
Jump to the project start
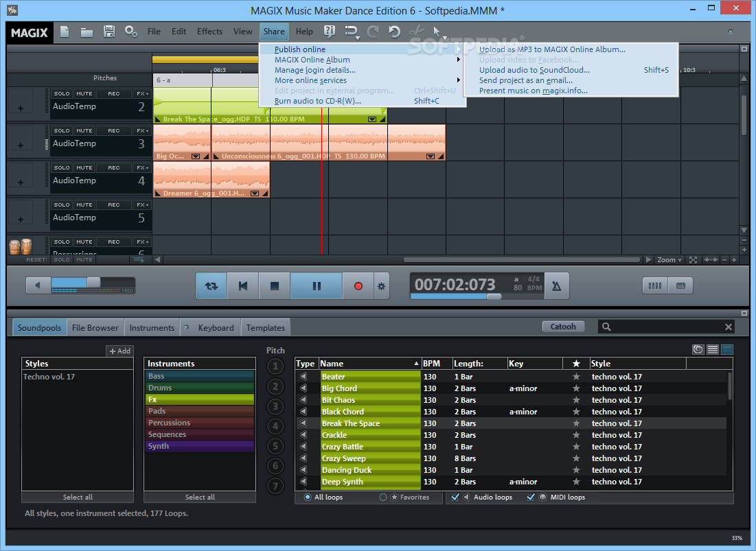pos(243,286)
